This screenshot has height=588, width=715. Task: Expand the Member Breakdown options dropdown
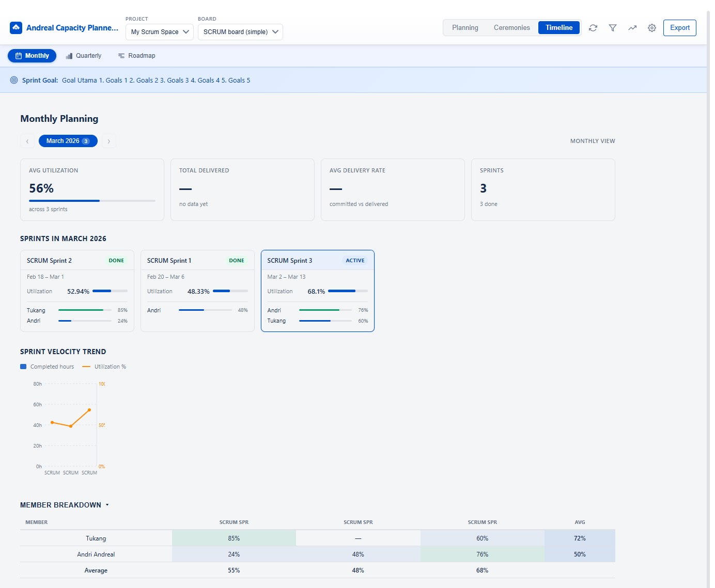click(x=107, y=505)
